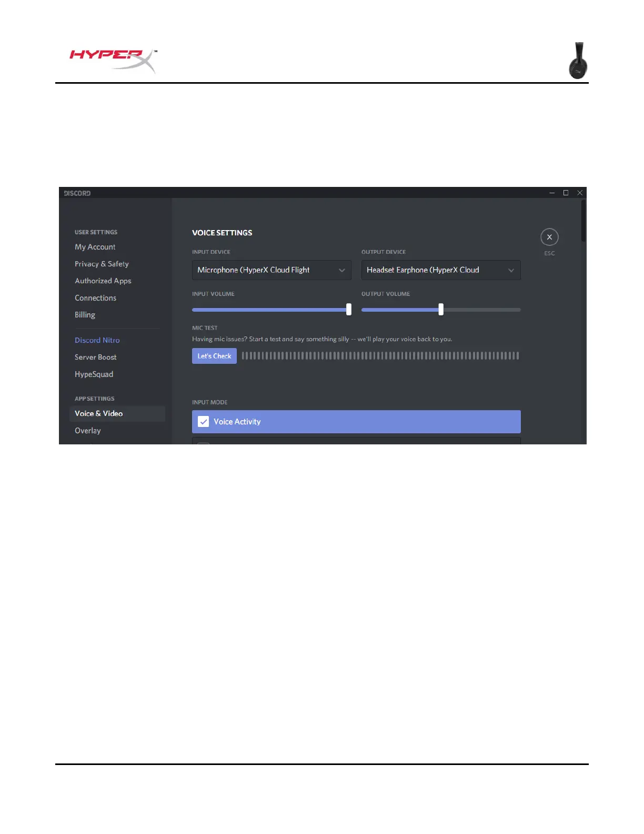Open Authorized Apps settings
The image size is (644, 834).
(103, 281)
